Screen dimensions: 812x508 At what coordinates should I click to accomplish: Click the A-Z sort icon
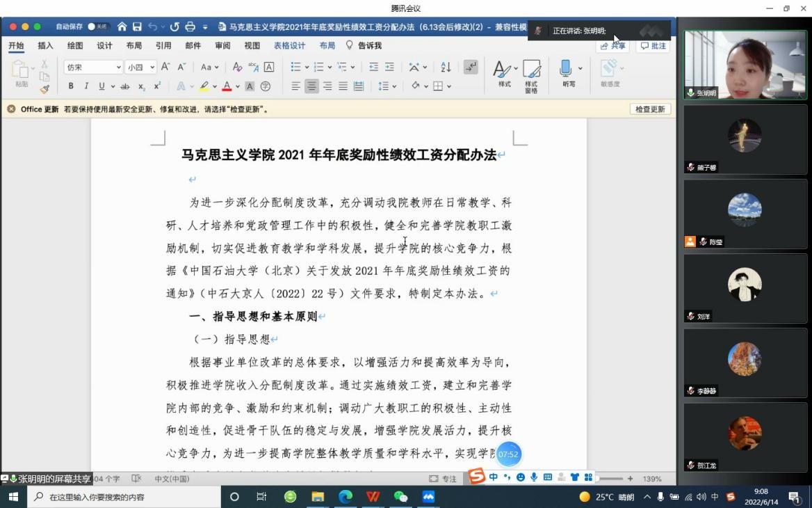click(445, 66)
